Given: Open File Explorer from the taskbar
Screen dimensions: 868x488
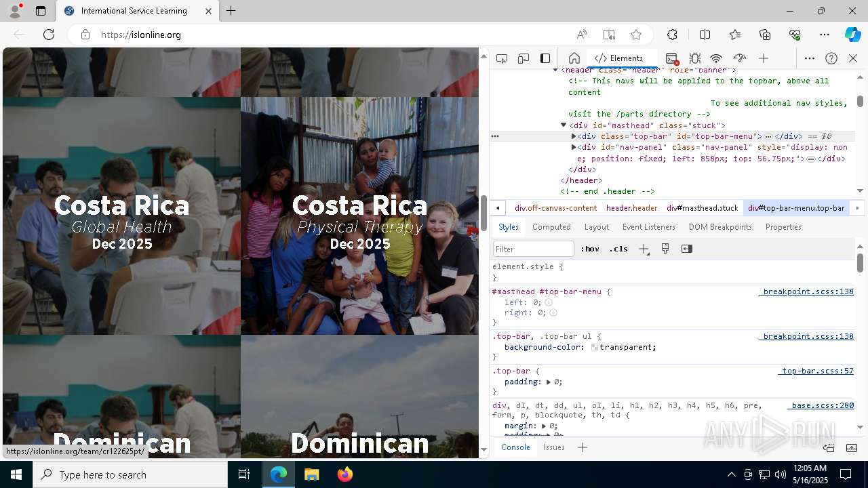Looking at the screenshot, I should coord(312,474).
